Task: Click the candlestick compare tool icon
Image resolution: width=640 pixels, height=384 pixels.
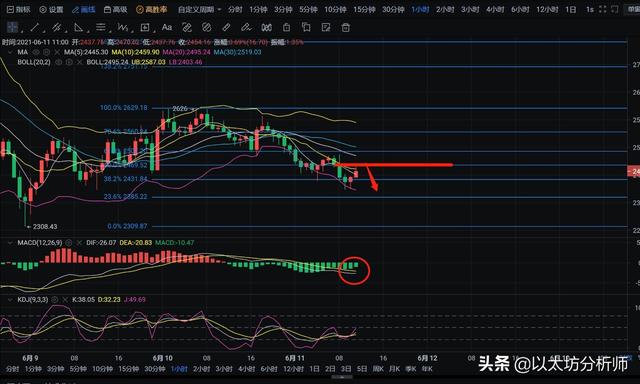Action: pos(266,27)
